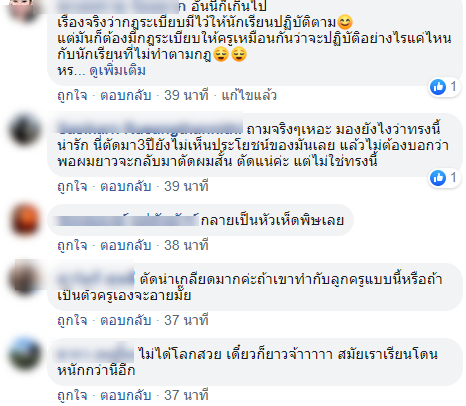Reply to the 3-year haircut comment
Screen dimensions: 466x406
[x=126, y=186]
